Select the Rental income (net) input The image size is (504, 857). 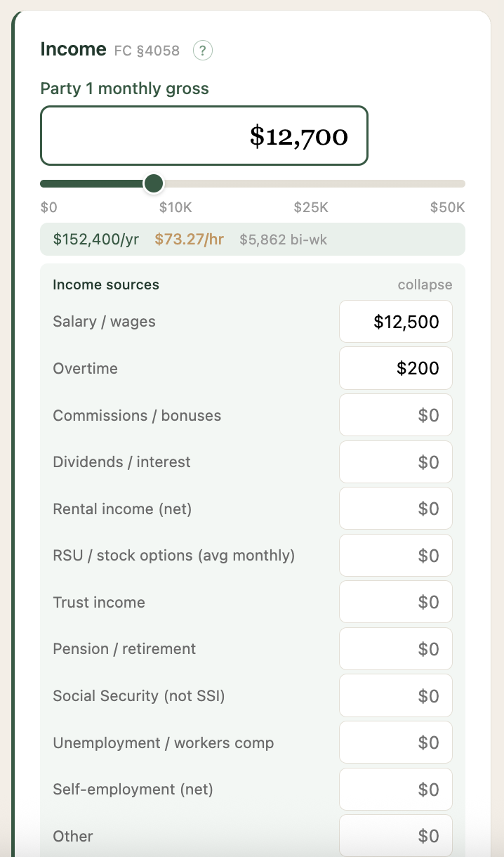coord(395,508)
